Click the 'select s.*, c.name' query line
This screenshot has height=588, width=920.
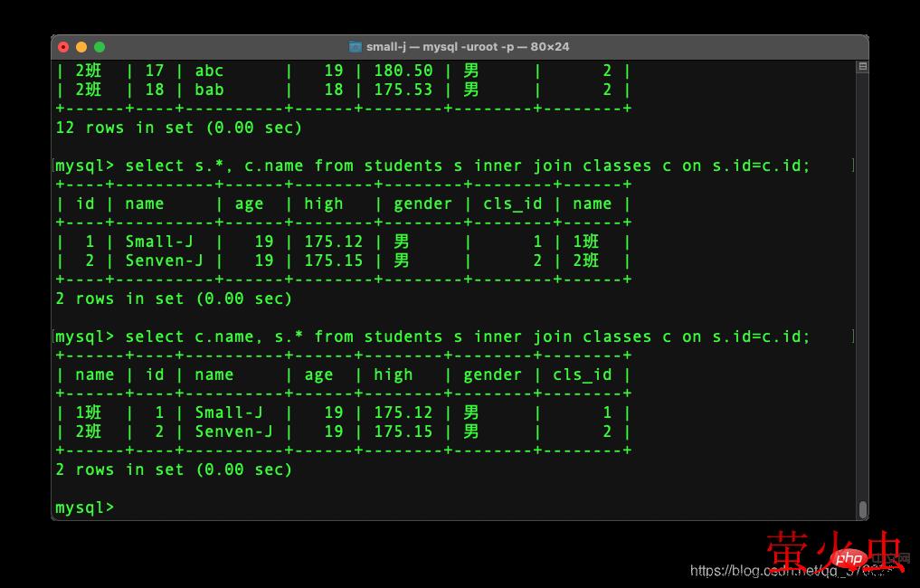432,166
